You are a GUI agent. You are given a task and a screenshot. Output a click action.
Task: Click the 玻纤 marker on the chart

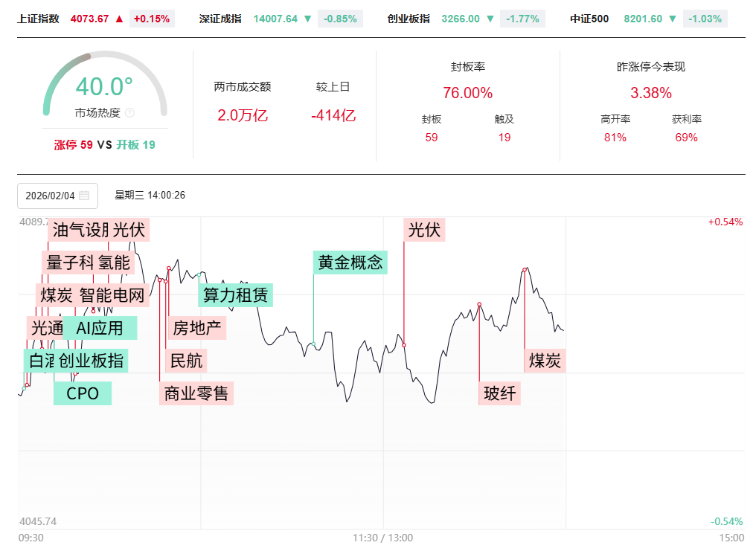(x=499, y=393)
